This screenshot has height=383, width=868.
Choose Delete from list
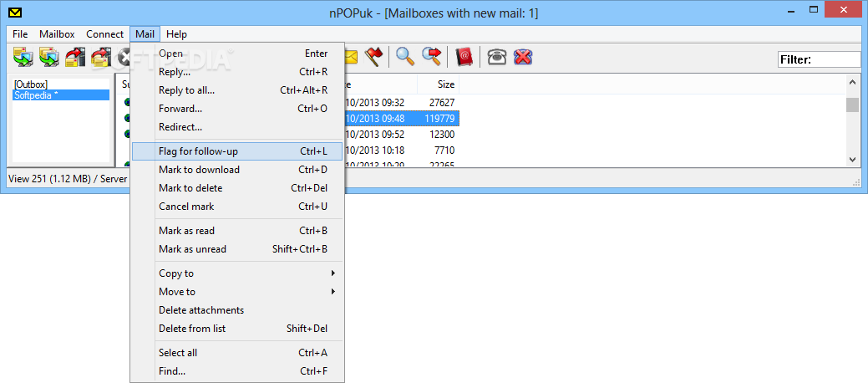[x=237, y=328]
